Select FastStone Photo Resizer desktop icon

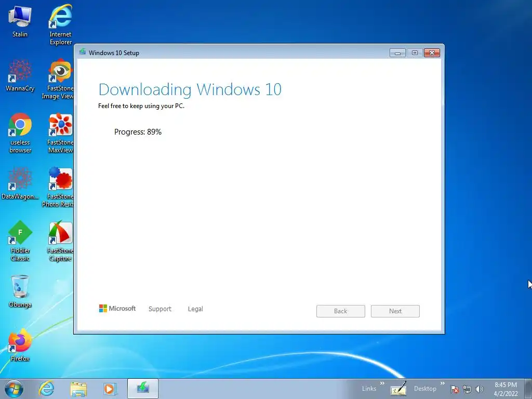pos(58,187)
